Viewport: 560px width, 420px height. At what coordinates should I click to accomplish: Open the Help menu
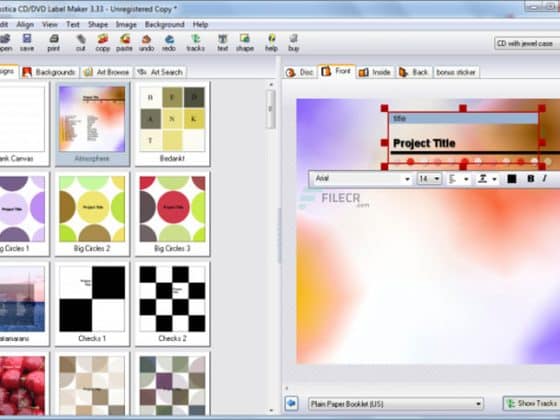[x=200, y=25]
